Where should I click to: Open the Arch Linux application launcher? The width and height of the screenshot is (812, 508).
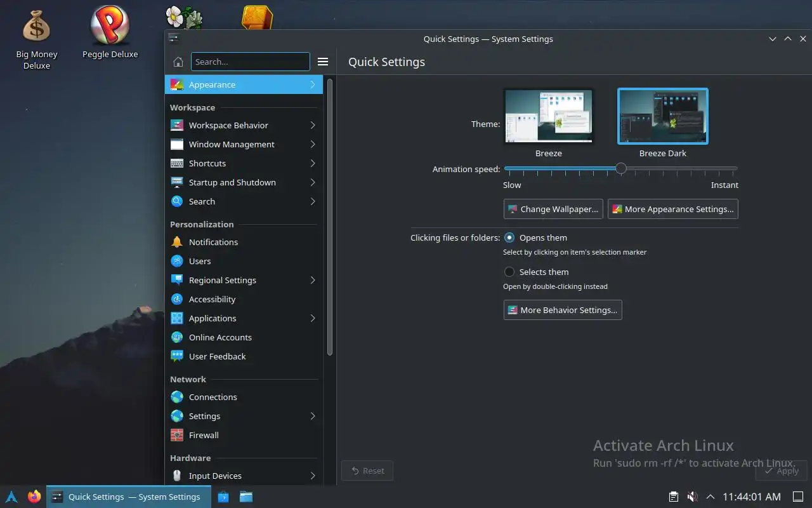(x=11, y=497)
